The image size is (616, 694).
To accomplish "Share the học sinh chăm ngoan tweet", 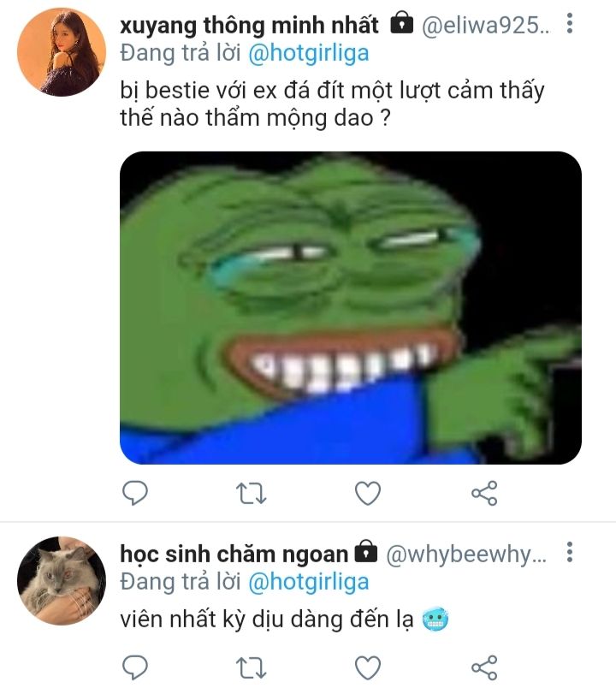I will click(x=484, y=667).
